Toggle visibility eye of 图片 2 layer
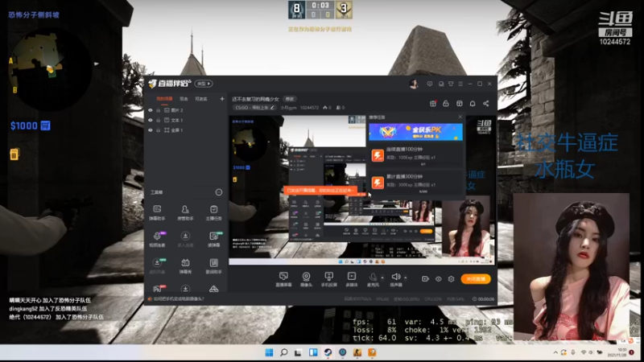 point(151,110)
